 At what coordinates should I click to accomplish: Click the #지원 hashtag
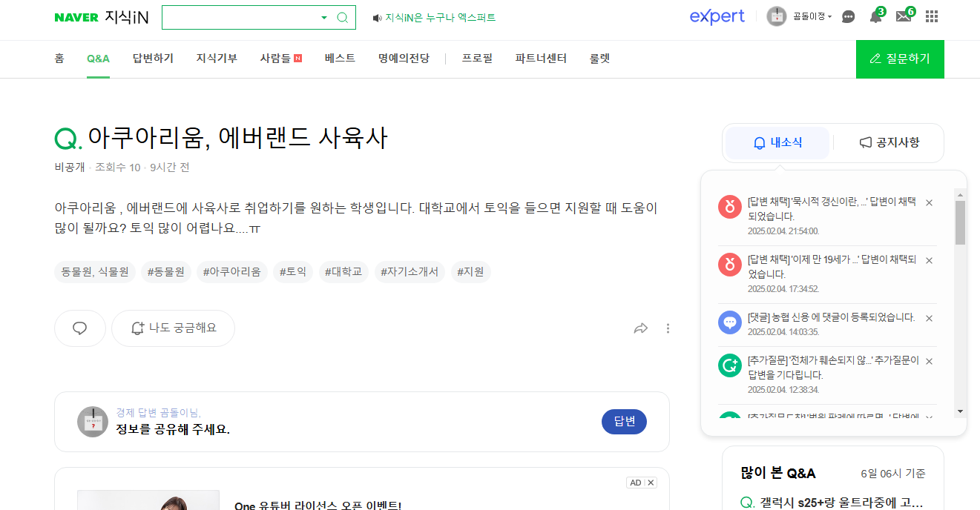pos(470,272)
